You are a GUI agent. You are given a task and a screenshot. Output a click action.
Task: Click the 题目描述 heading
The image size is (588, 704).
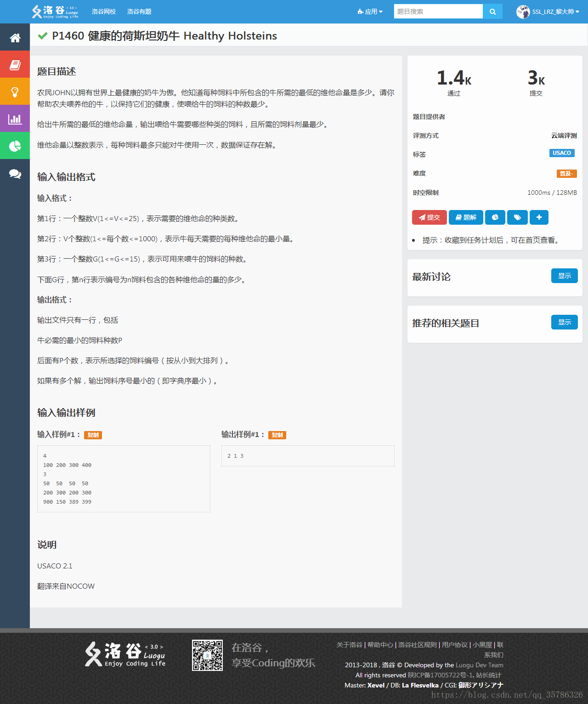[x=57, y=71]
